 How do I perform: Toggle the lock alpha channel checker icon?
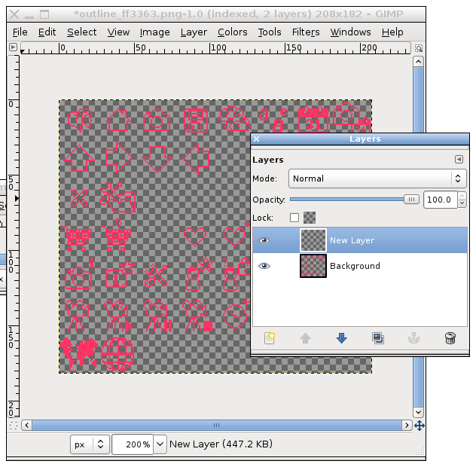[310, 218]
